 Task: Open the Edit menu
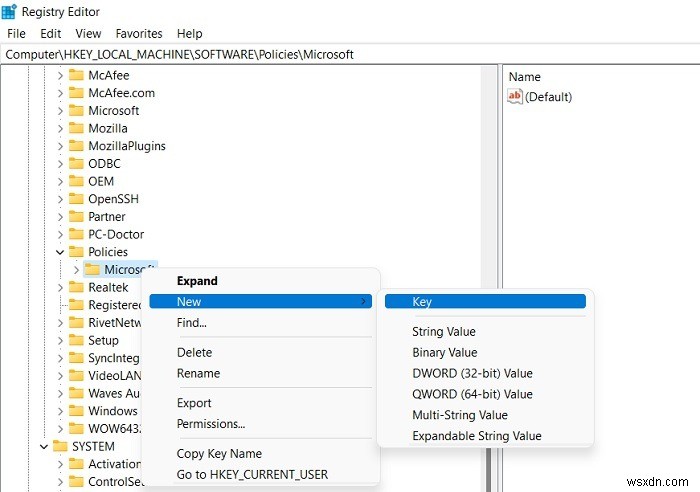click(51, 33)
